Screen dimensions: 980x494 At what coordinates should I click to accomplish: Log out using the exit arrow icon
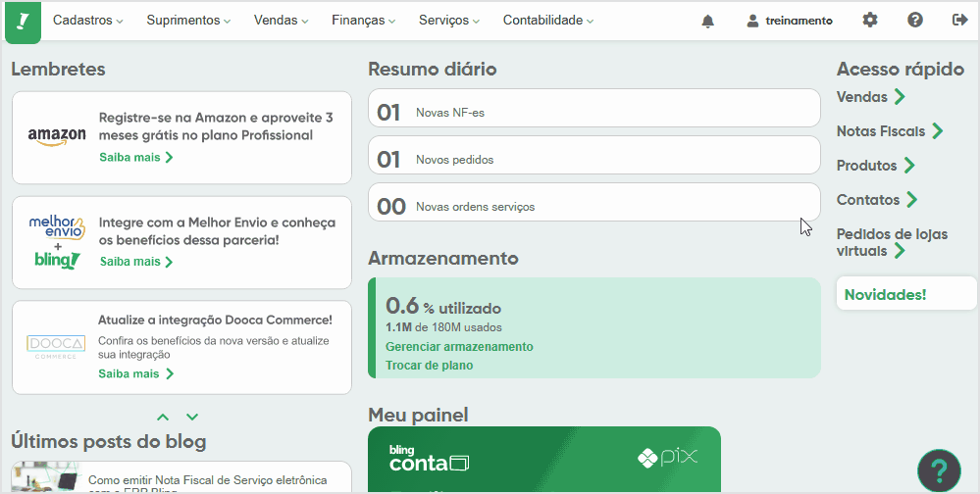[x=960, y=20]
